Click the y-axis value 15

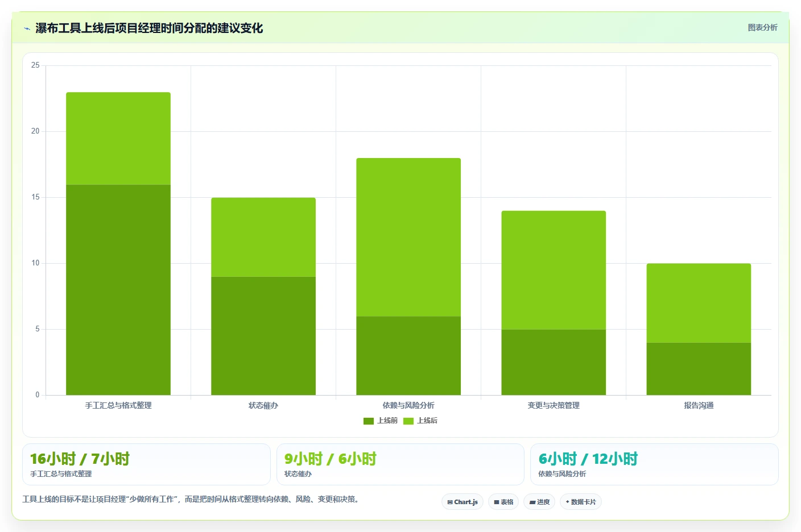coord(35,197)
